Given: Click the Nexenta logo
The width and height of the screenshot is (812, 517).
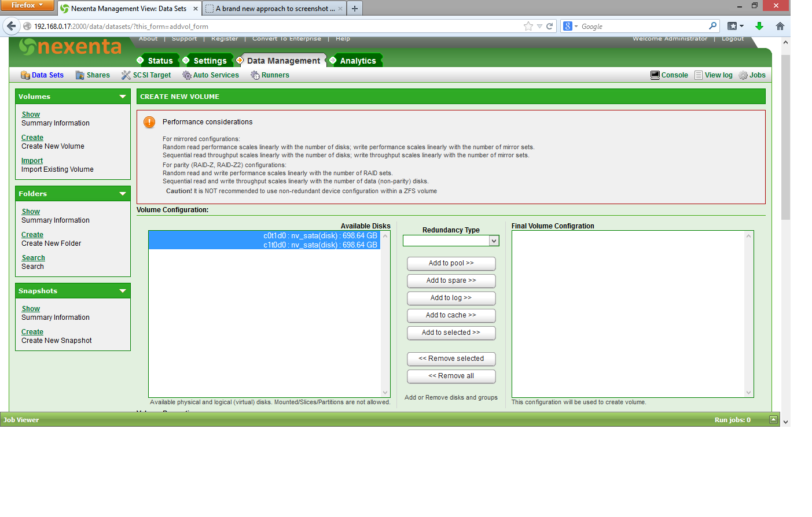Looking at the screenshot, I should (70, 46).
